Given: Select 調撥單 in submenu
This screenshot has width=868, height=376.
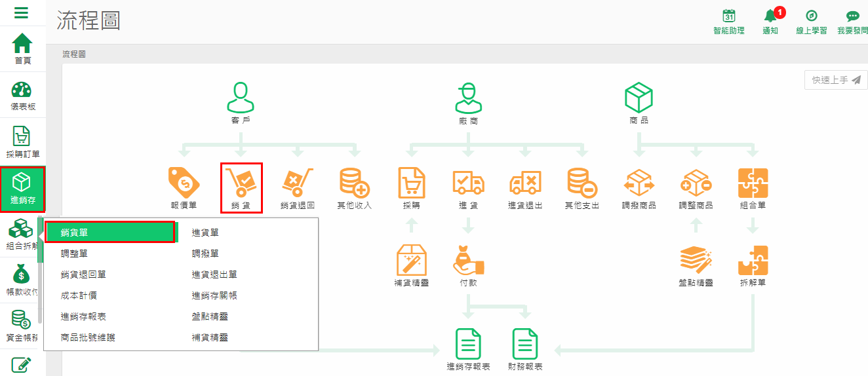Looking at the screenshot, I should coord(205,254).
